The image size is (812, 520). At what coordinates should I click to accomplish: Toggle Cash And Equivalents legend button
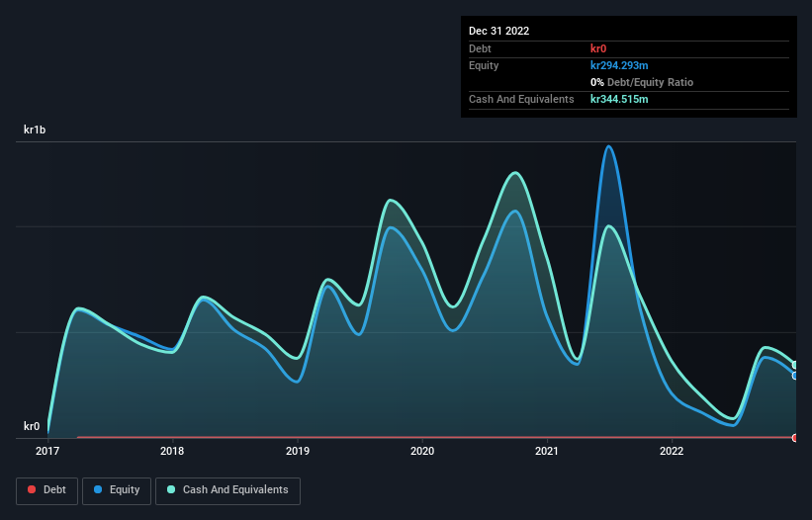click(x=227, y=490)
